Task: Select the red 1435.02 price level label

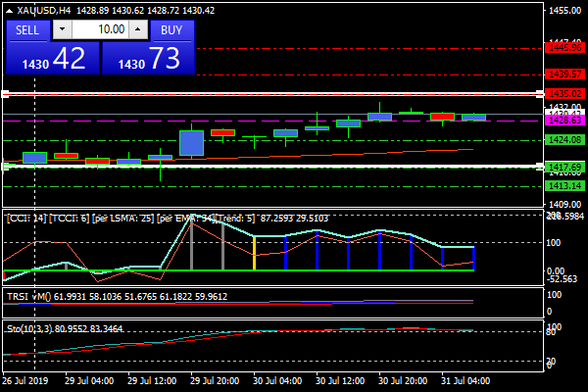Action: coord(565,93)
